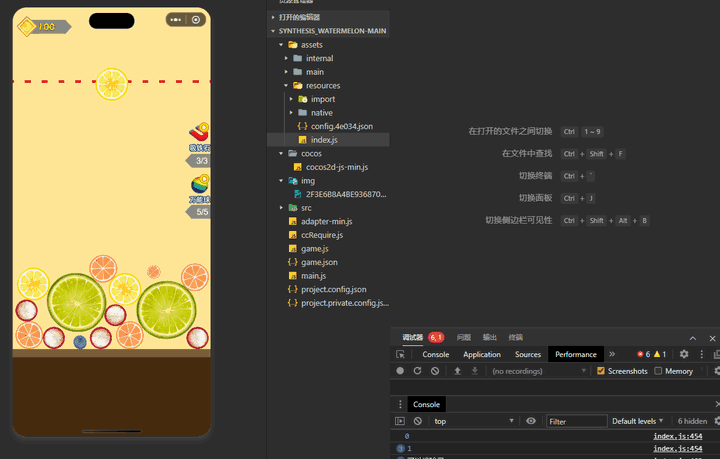
Task: Click the reload and record icon
Action: click(417, 371)
